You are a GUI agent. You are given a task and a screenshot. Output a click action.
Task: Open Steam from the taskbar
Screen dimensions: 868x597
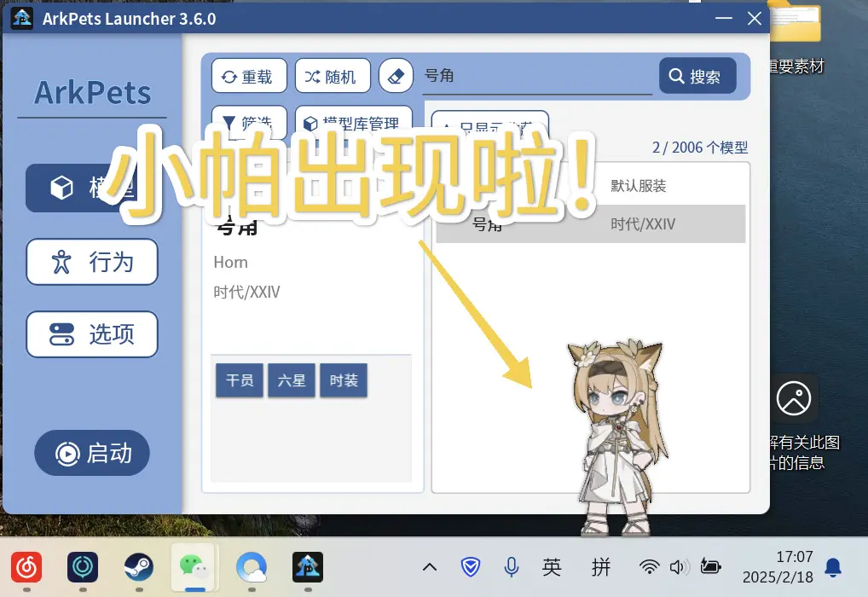pyautogui.click(x=138, y=566)
